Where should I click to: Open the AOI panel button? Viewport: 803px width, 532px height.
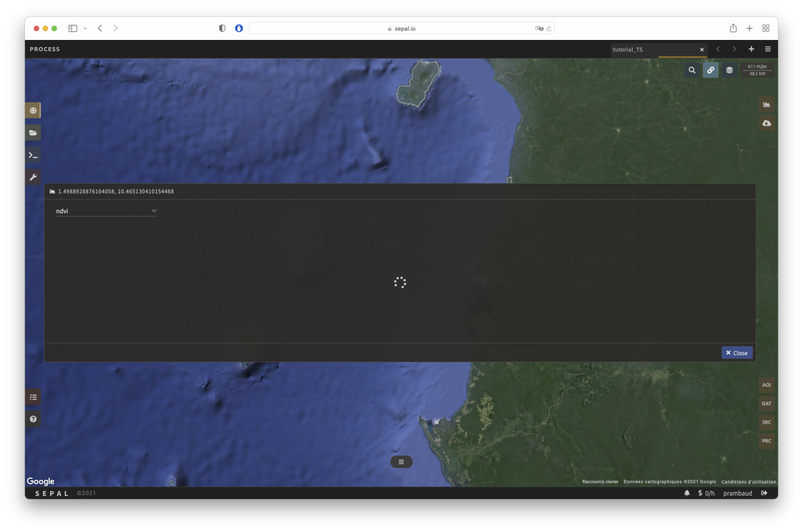pyautogui.click(x=766, y=385)
